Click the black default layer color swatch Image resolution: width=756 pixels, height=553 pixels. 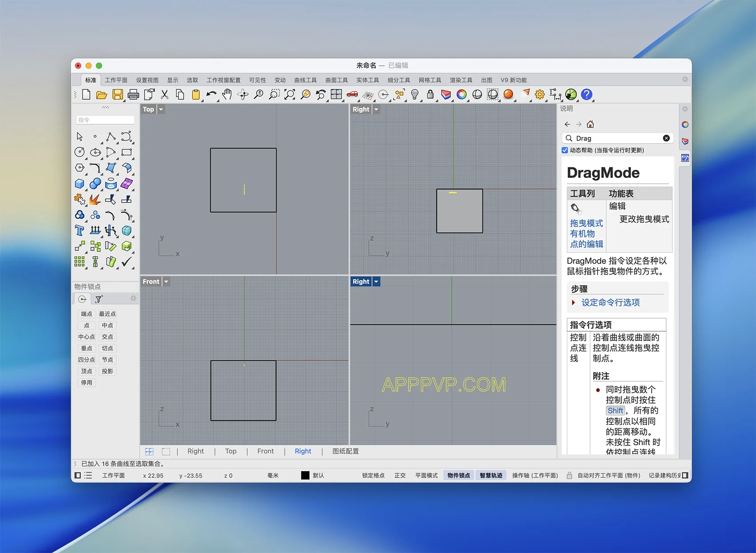(x=305, y=476)
